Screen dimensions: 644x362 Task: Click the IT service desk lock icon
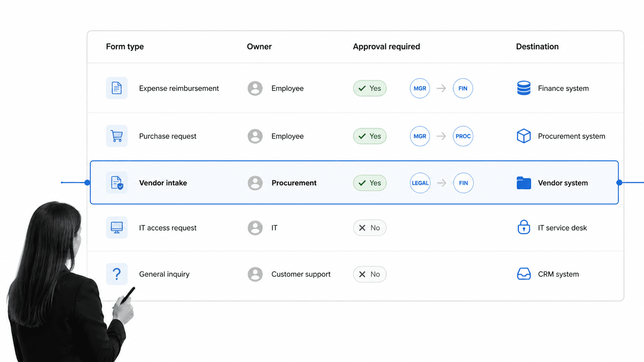[x=524, y=227]
